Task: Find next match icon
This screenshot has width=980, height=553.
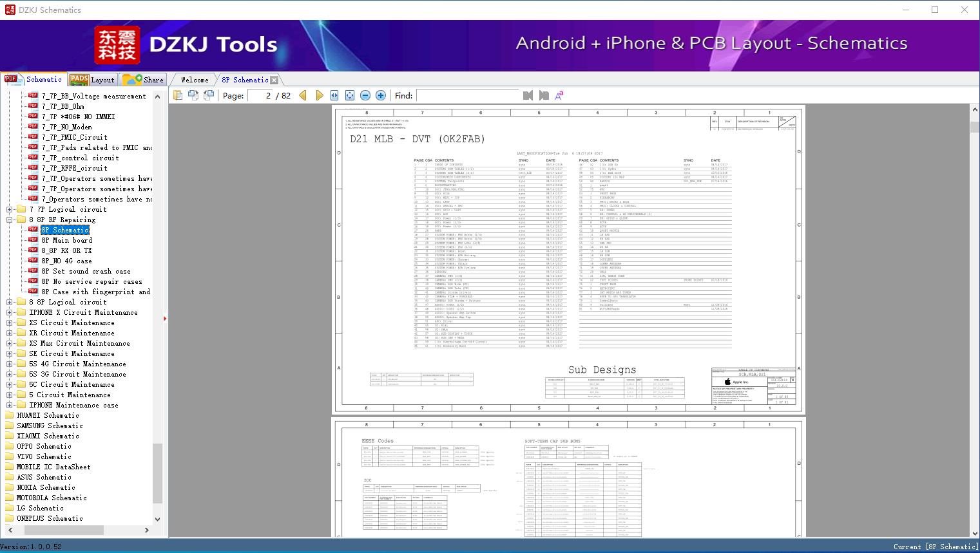Action: click(544, 95)
